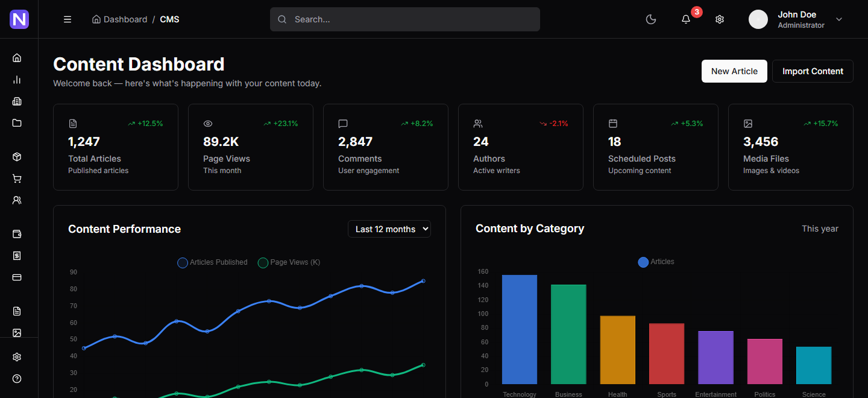Click the Import Content button

[x=813, y=71]
